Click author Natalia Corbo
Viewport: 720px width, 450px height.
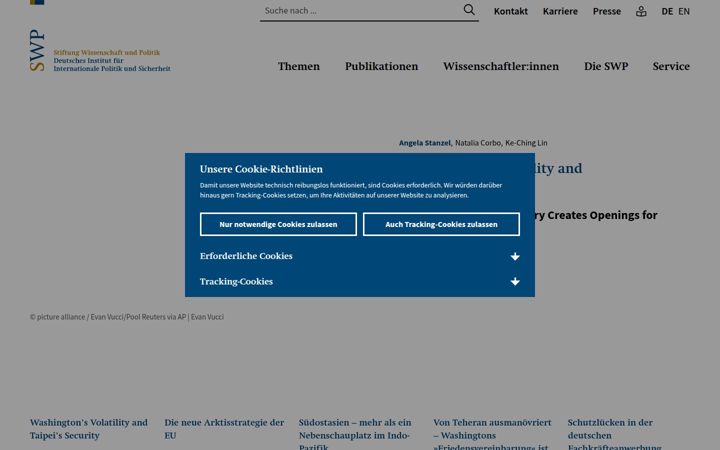tap(478, 143)
